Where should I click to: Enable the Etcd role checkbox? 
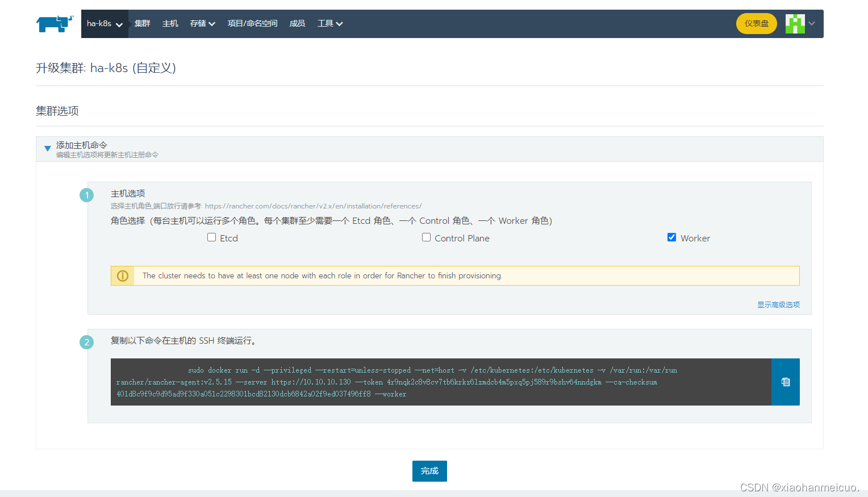(212, 237)
